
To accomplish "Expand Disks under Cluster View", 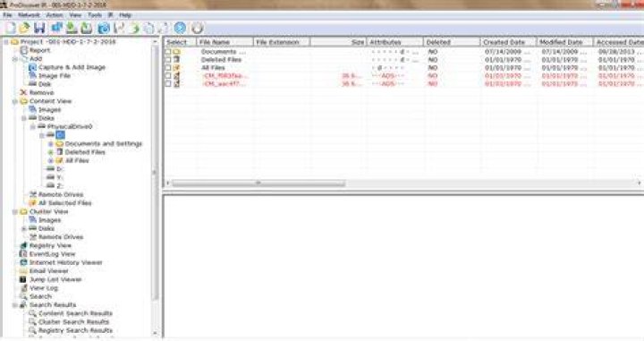I will 24,228.
